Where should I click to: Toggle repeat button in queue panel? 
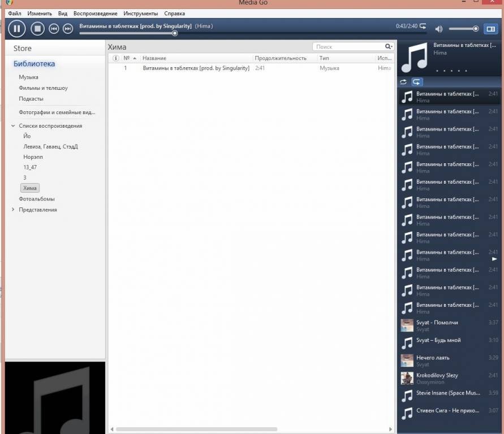[417, 82]
